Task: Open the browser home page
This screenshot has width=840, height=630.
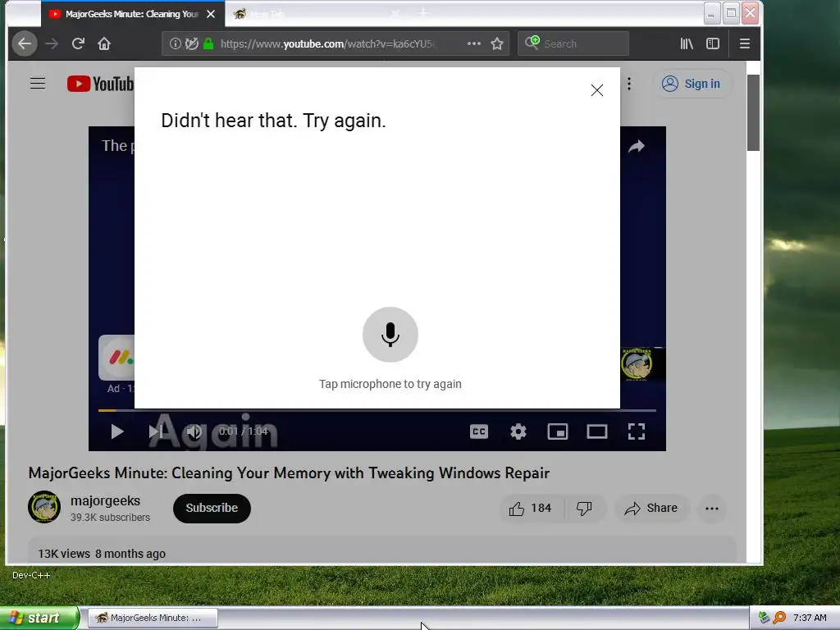Action: (104, 44)
